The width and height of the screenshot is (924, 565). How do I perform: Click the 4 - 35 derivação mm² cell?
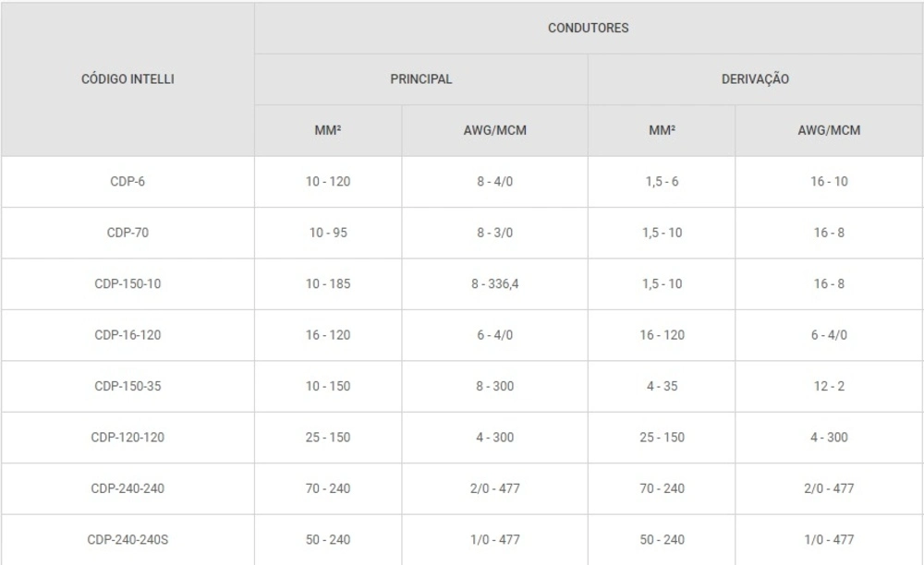(x=662, y=386)
